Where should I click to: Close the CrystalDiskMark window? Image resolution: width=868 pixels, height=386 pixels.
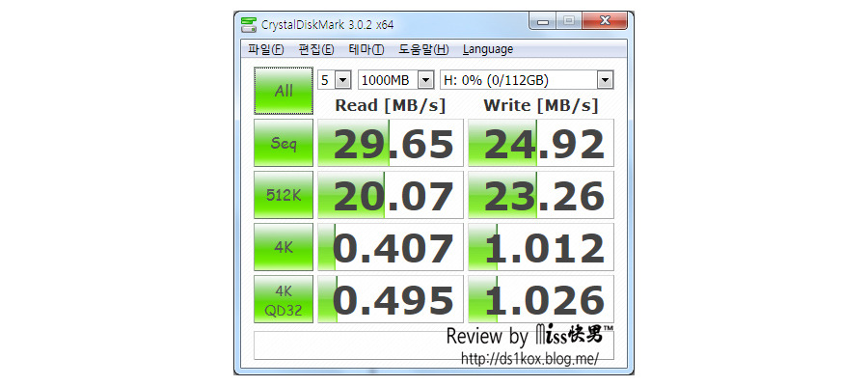(x=605, y=21)
